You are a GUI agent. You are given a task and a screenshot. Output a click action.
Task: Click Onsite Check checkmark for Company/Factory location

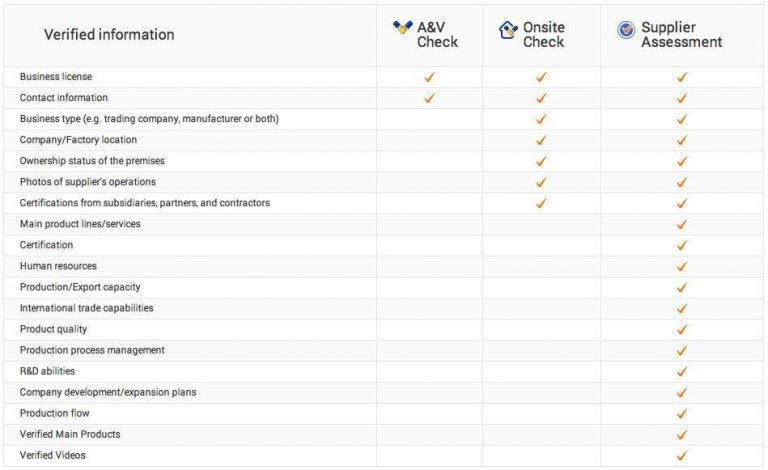tap(541, 140)
